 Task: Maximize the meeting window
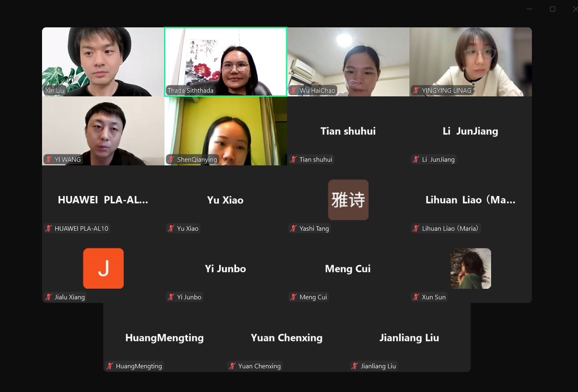point(552,9)
